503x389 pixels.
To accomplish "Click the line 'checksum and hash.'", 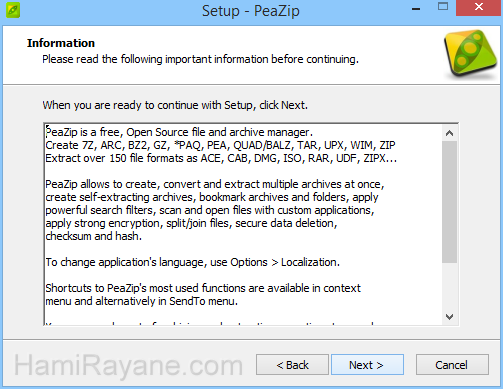I will 93,236.
